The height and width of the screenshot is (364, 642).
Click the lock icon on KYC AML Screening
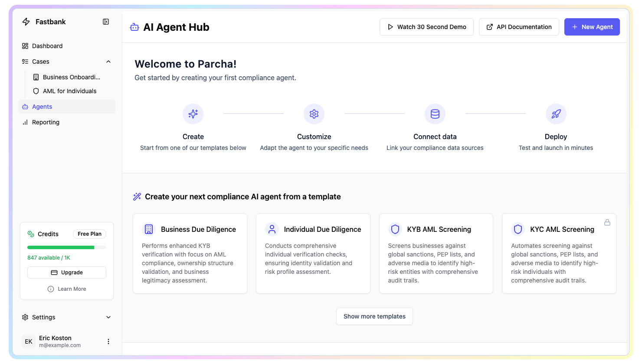point(607,222)
